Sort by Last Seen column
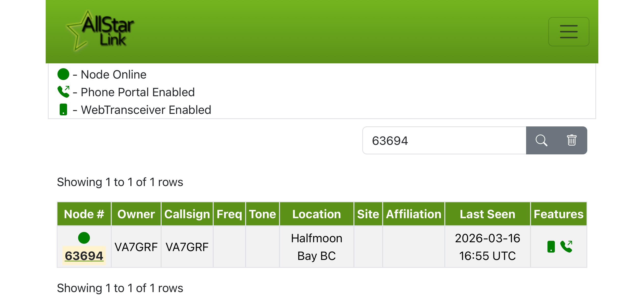Screen dimensions: 644x296 click(x=487, y=214)
